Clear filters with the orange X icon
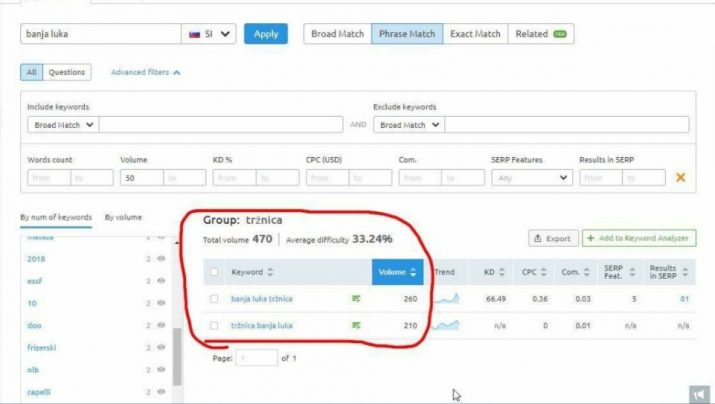Screen dimensions: 715x404 point(680,178)
